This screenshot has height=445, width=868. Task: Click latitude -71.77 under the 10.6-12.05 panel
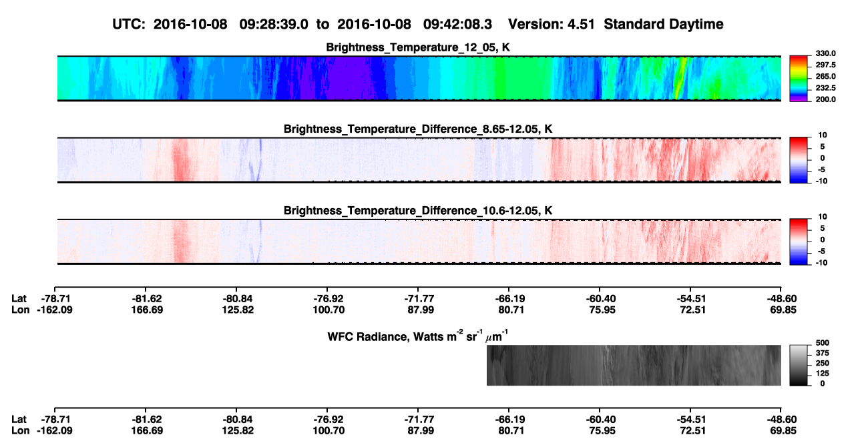click(x=418, y=299)
